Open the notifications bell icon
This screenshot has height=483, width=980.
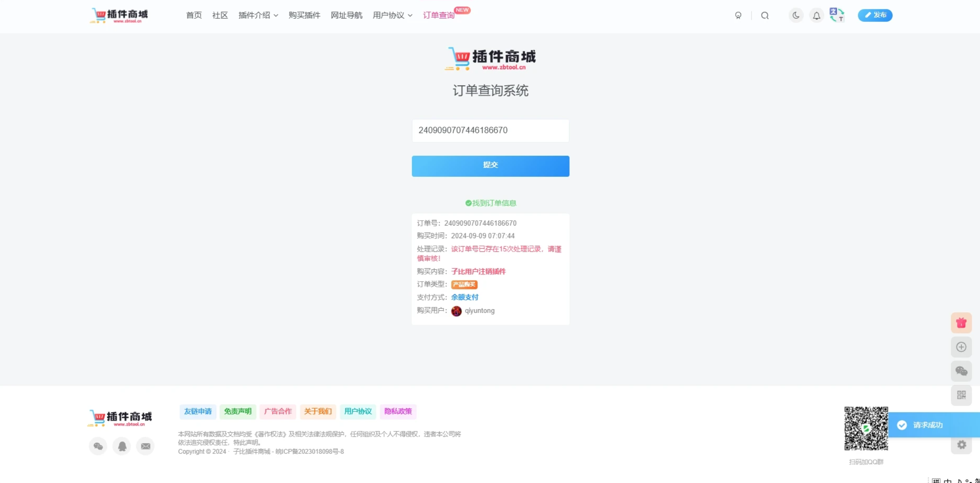(816, 15)
